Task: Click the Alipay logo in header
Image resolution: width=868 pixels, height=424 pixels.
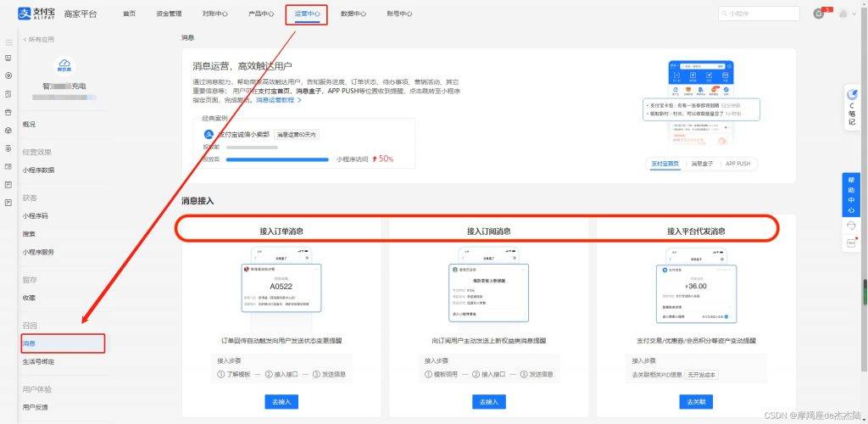Action: click(x=37, y=14)
